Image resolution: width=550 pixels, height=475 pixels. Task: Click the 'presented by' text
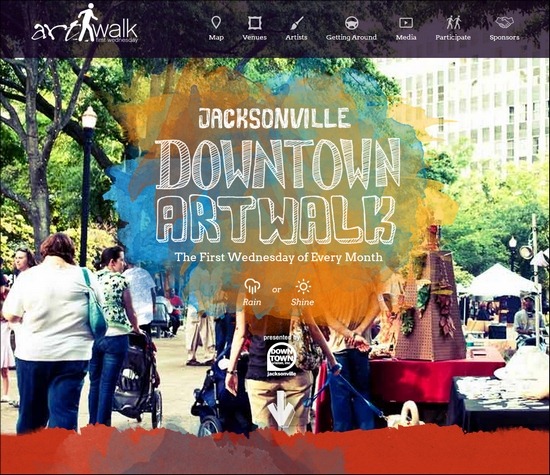coord(282,337)
